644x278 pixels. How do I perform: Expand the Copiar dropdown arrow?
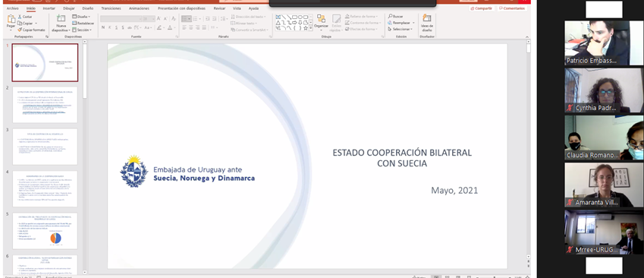point(36,24)
